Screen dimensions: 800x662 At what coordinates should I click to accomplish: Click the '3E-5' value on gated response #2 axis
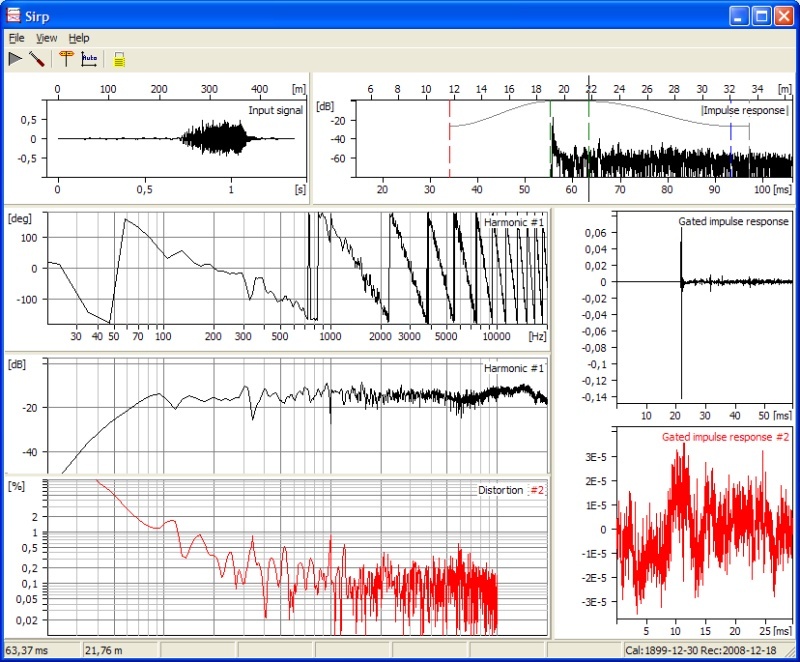(x=596, y=457)
